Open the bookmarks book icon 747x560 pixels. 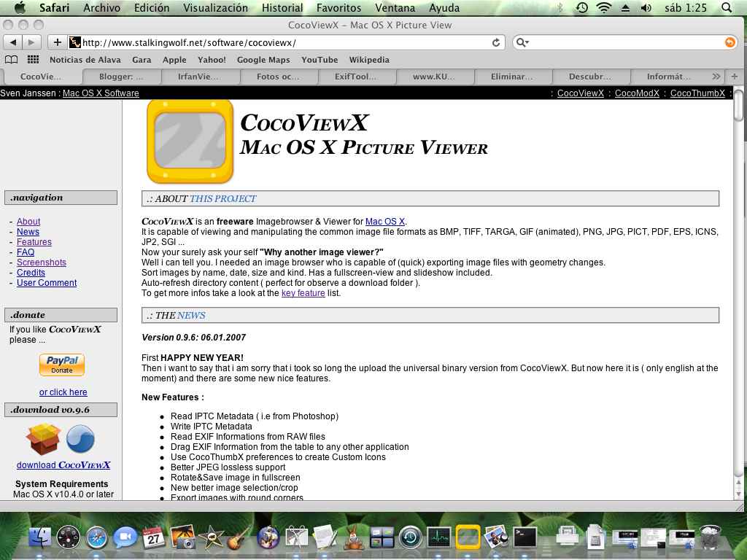click(x=12, y=60)
